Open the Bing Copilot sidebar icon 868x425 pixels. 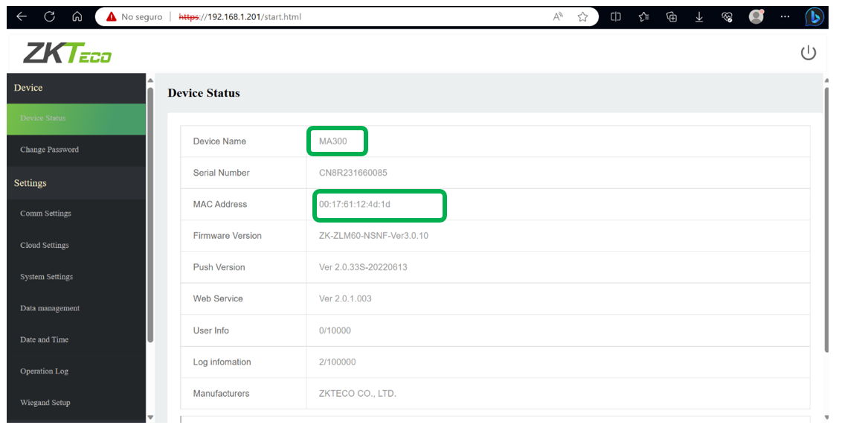click(814, 16)
